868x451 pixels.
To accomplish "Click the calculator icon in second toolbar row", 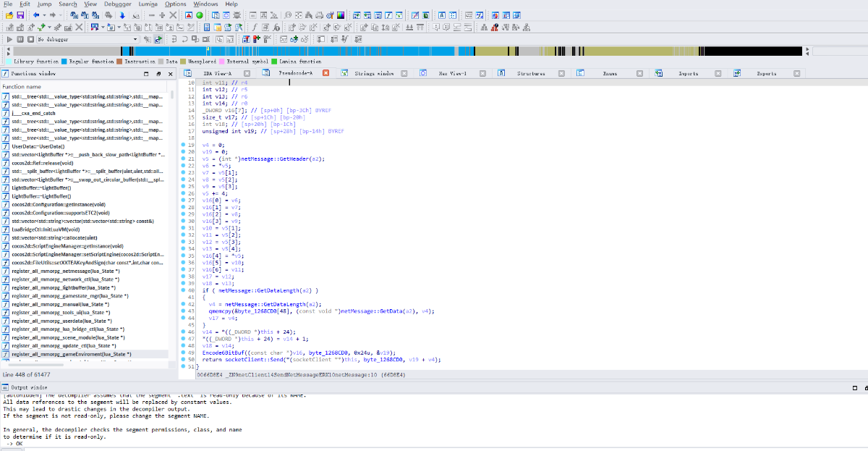I will coord(207,27).
